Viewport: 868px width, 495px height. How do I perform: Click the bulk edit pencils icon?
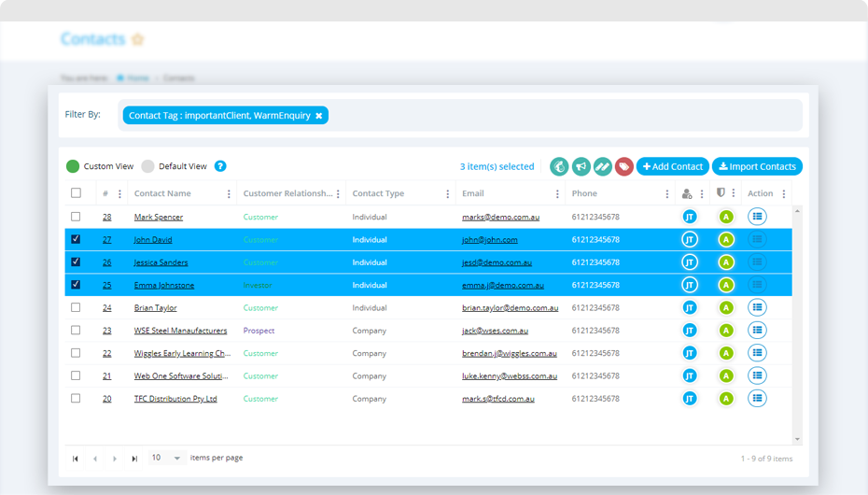(602, 166)
